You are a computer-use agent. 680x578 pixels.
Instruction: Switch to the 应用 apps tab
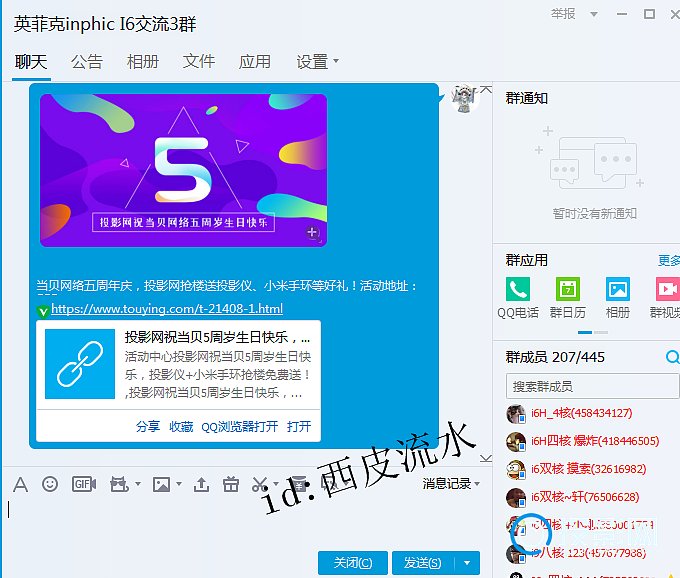[255, 62]
